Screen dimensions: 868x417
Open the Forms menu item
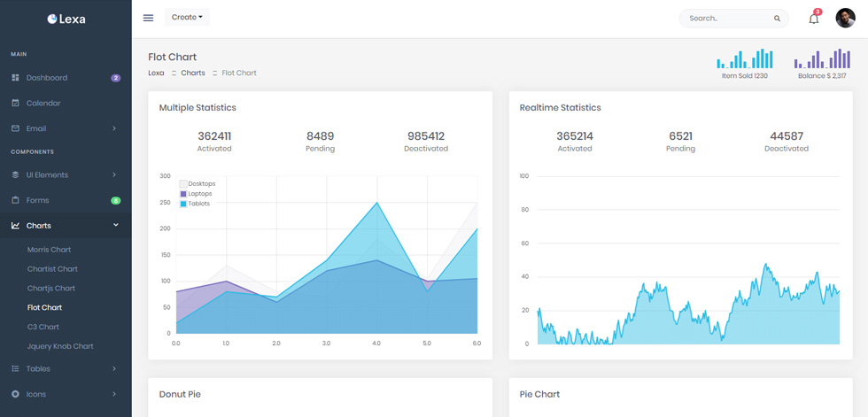click(66, 200)
